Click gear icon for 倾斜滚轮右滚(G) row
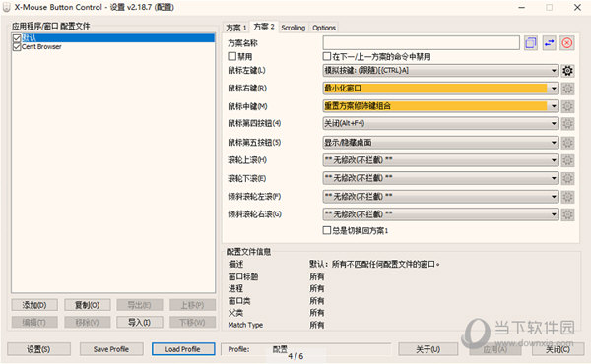 coord(567,214)
